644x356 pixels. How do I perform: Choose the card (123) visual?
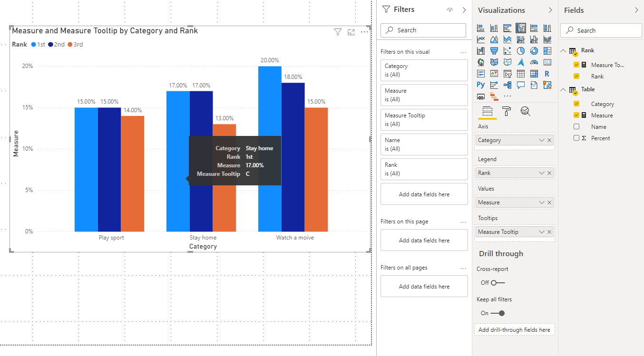point(547,62)
